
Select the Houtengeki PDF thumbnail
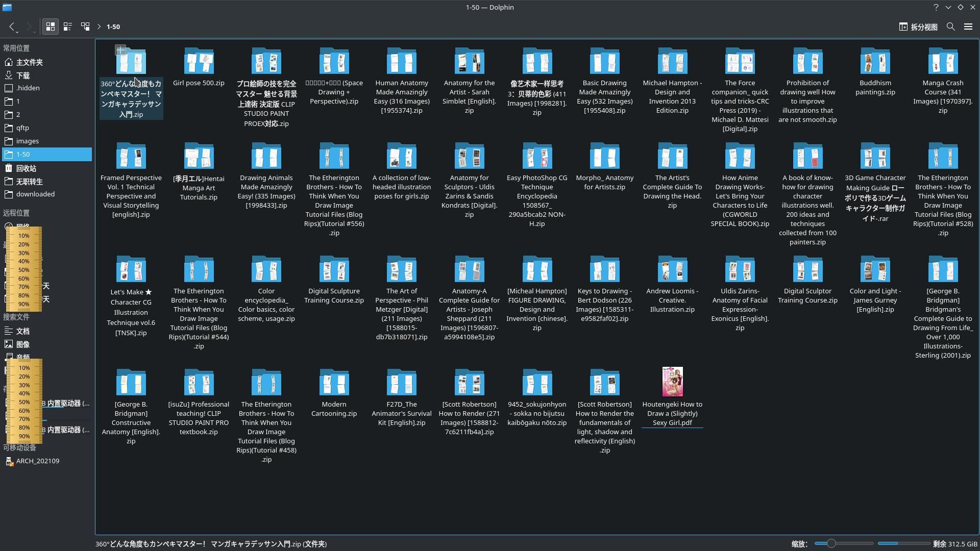672,382
